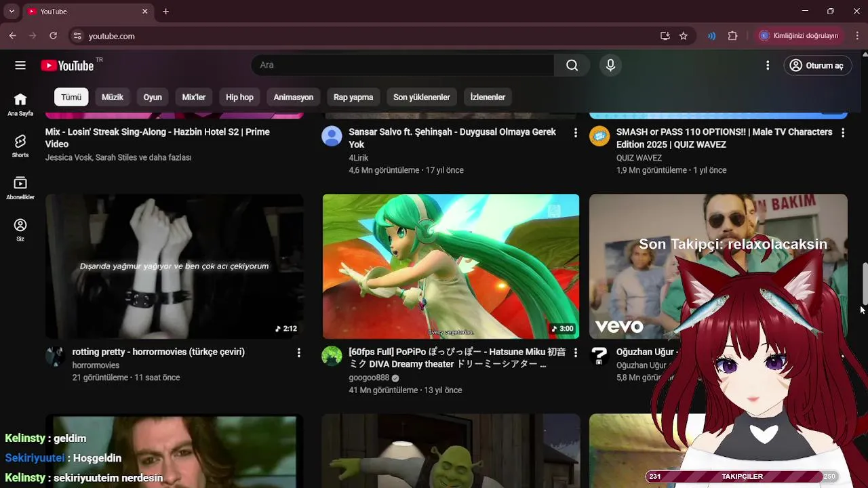Screen dimensions: 868x488
Task: Click Kimliğinizi doğrulayın profile button
Action: coord(799,36)
